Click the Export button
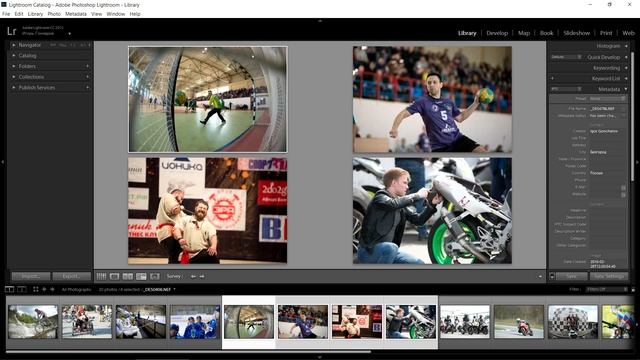Screen dimensions: 640x360 tap(72, 276)
